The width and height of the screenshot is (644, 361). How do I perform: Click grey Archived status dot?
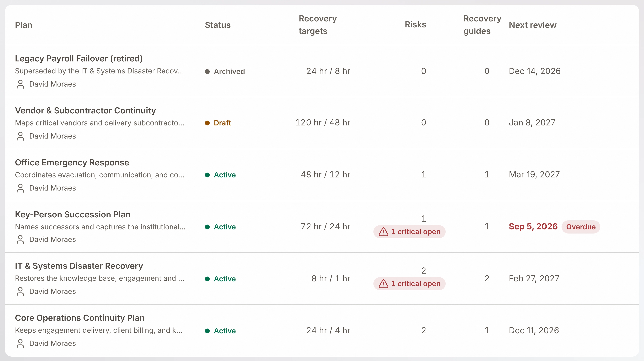point(207,72)
